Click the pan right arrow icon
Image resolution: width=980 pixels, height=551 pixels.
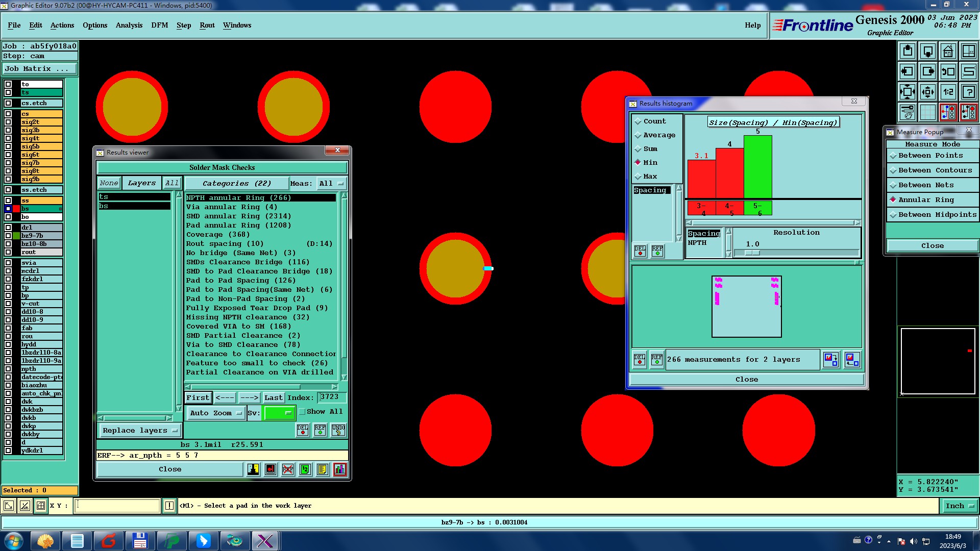pos(927,71)
